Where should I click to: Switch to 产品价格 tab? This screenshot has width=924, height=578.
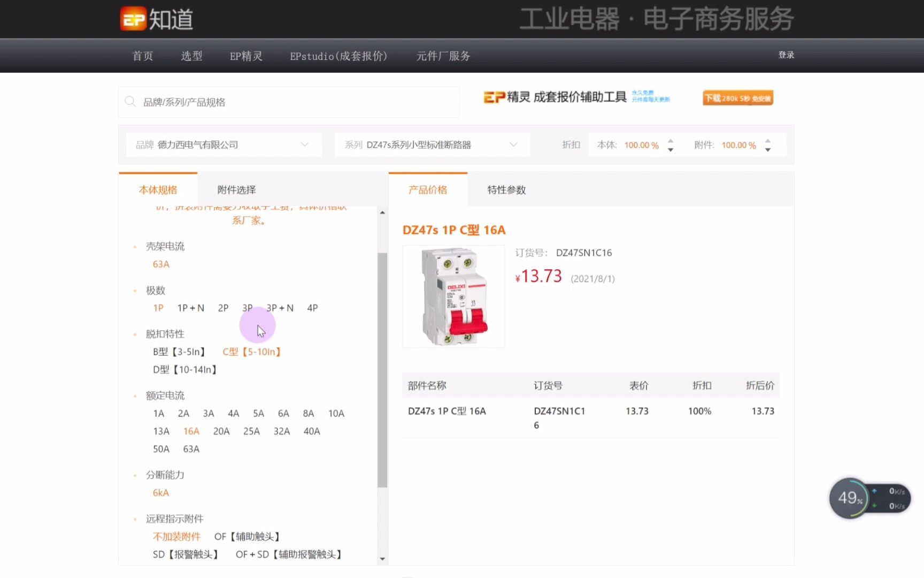coord(428,189)
